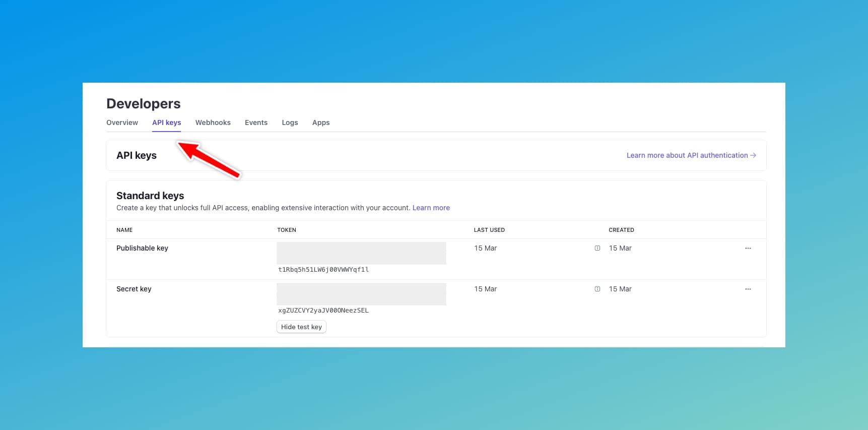Click the Publishable key name

coord(142,248)
